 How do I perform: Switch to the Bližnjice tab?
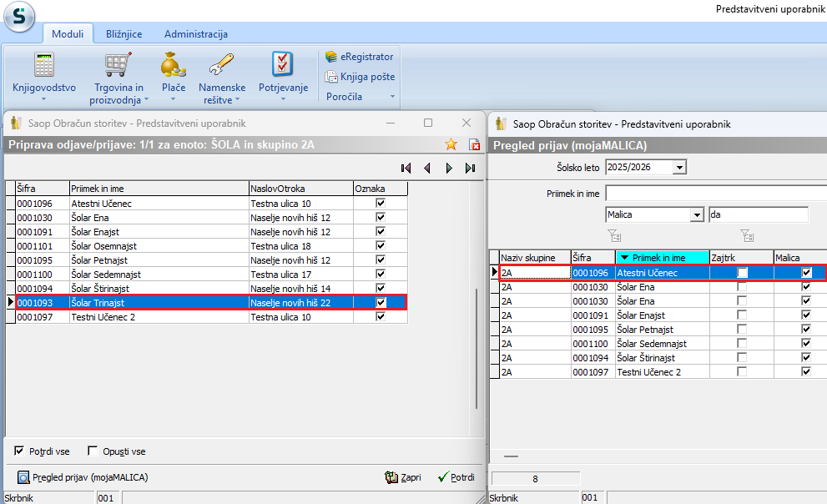(124, 34)
